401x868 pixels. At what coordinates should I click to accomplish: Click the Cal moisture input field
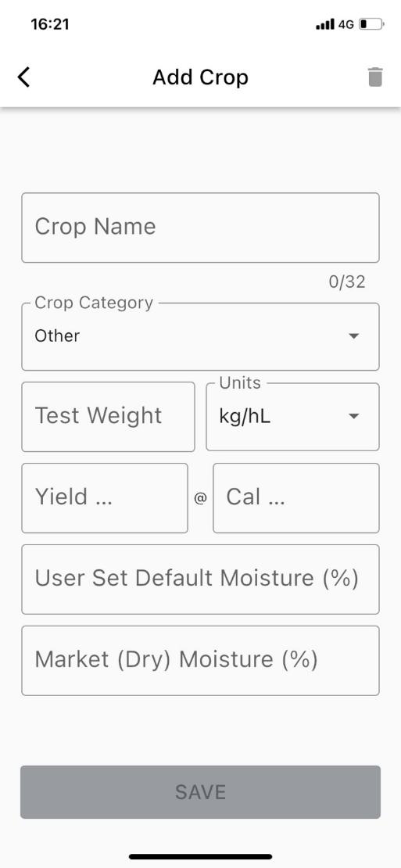click(x=296, y=497)
